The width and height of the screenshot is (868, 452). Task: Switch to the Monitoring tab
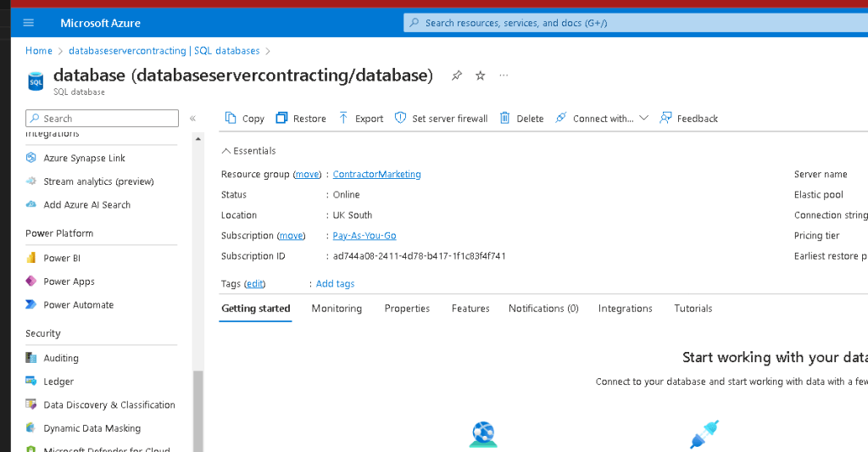coord(337,309)
